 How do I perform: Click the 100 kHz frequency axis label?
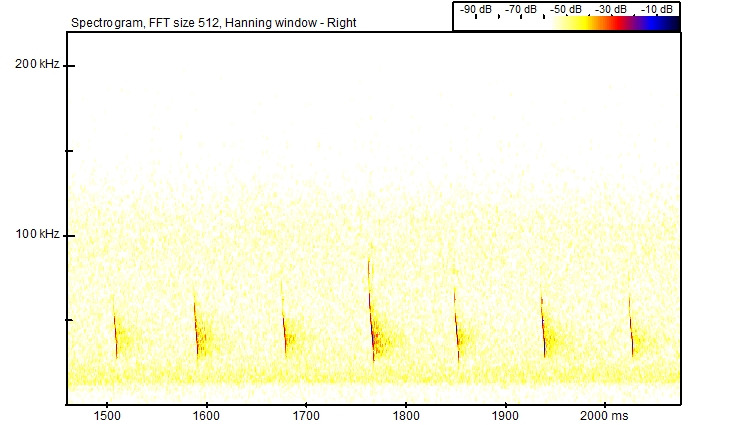coord(37,235)
